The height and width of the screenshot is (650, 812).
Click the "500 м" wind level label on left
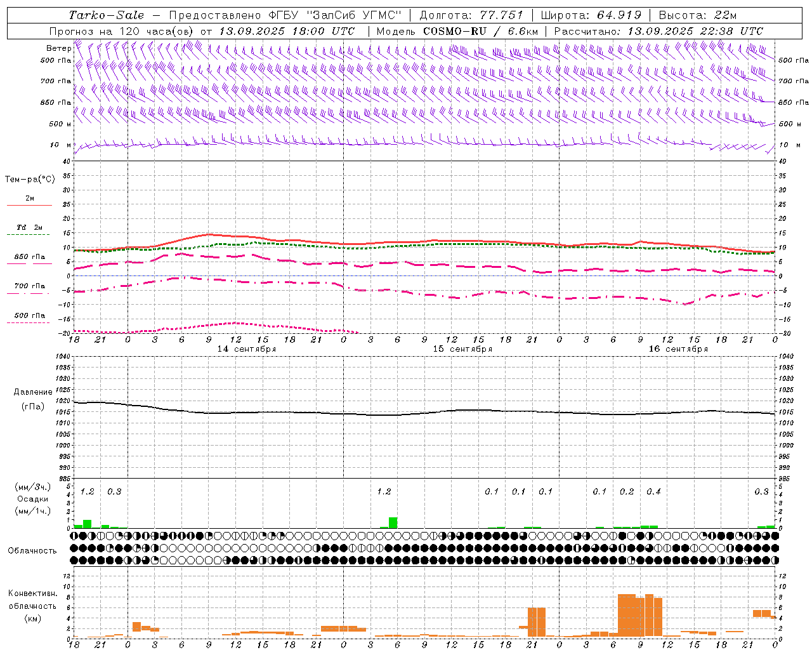tap(60, 124)
